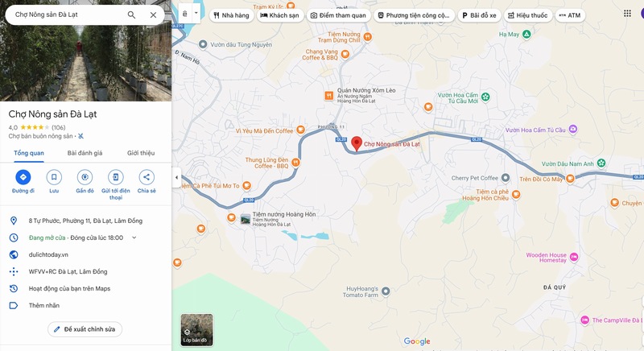The image size is (644, 351).
Task: Click the search magnifier icon
Action: coord(131,14)
